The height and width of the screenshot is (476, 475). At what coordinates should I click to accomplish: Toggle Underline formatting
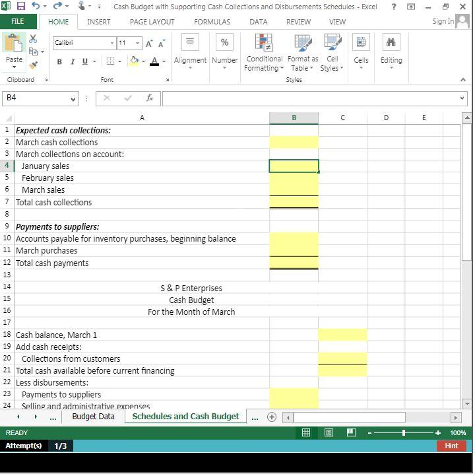[x=85, y=61]
